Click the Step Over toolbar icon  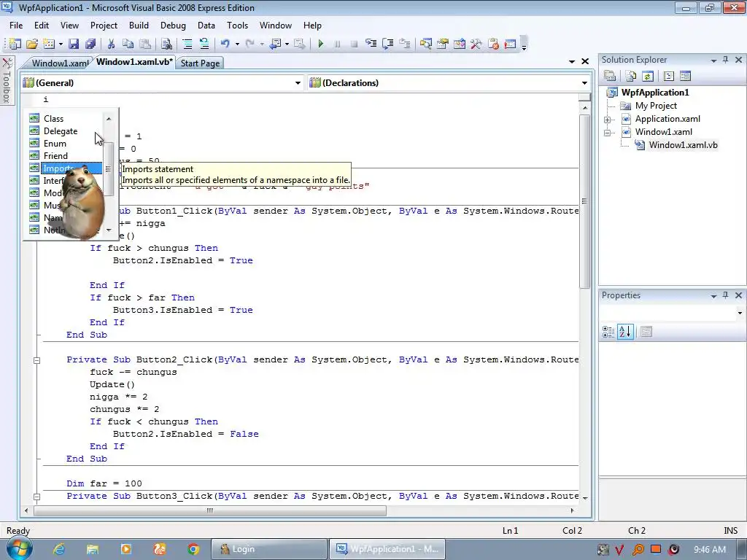pos(388,44)
